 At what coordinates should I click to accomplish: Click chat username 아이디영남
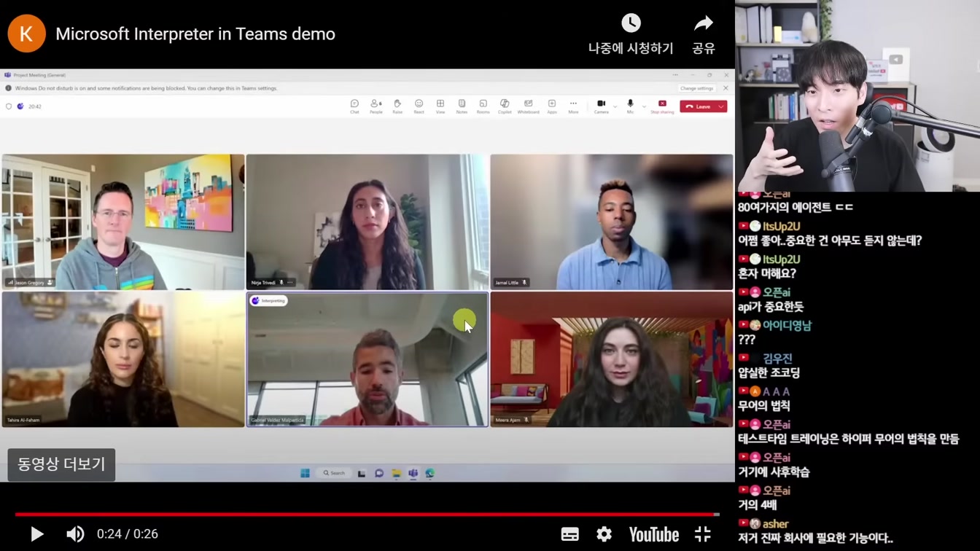(787, 325)
